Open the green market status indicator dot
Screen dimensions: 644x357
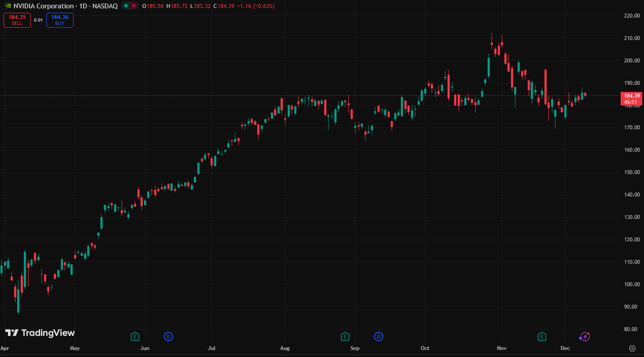[x=125, y=6]
